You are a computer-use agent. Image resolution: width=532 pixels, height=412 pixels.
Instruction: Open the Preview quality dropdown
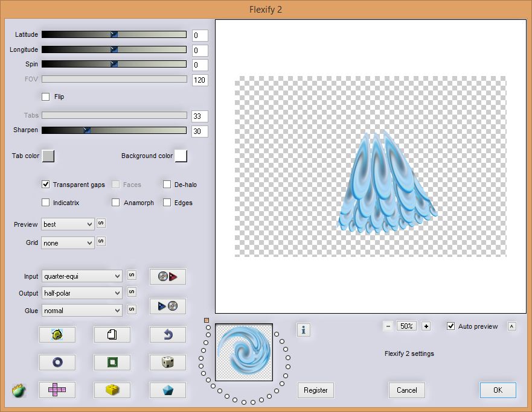[68, 224]
